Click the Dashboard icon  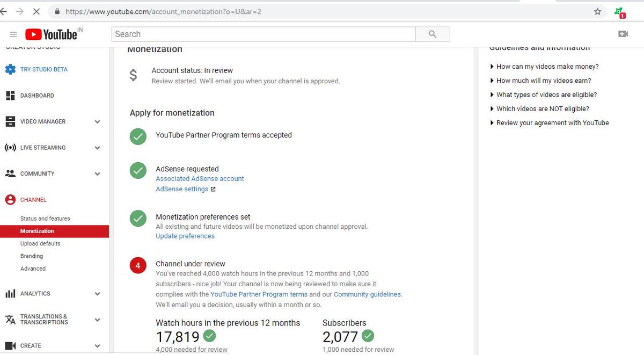pos(10,96)
